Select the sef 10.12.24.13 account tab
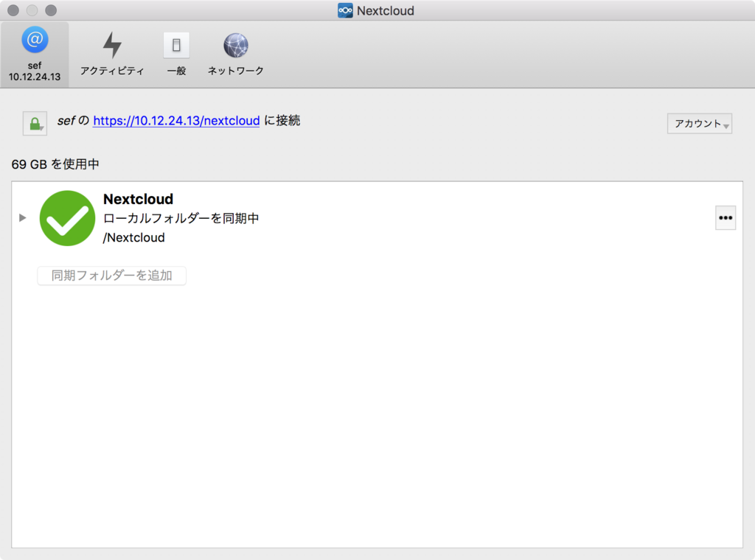This screenshot has height=560, width=755. tap(35, 55)
